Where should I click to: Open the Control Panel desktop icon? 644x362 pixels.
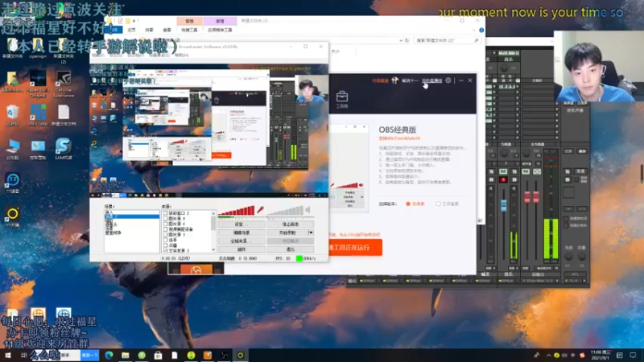click(x=38, y=149)
